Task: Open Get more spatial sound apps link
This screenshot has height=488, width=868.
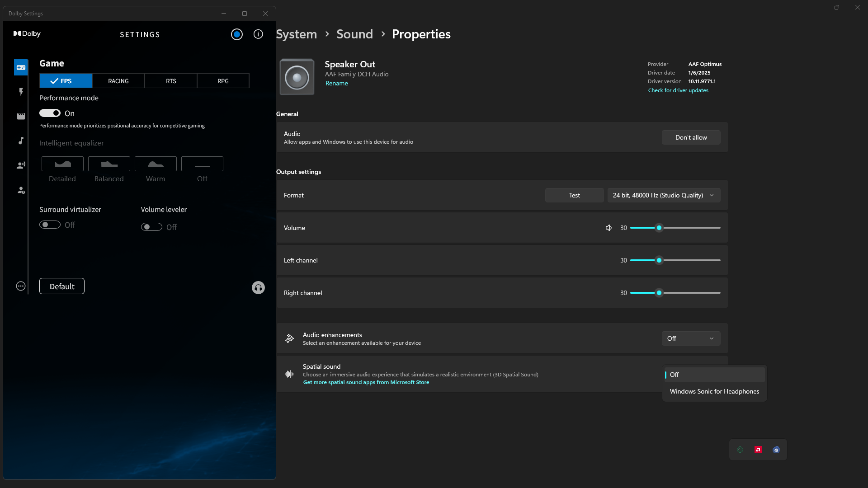Action: point(366,382)
